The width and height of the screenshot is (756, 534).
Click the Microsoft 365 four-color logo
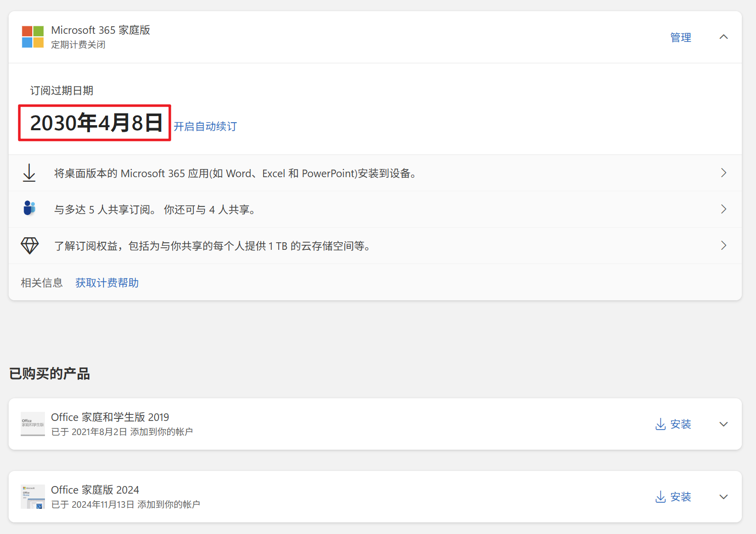click(x=33, y=37)
